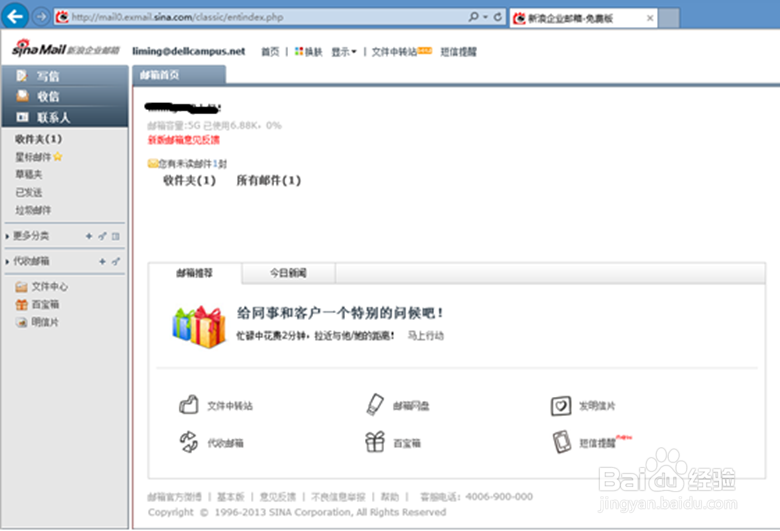Click the 客服电话: 4006-900-000 text
Screen dimensions: 780x531
coord(477,497)
